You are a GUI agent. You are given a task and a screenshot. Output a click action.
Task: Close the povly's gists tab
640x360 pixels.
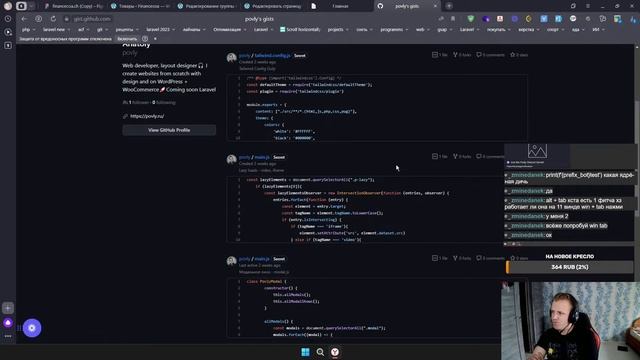click(x=435, y=6)
